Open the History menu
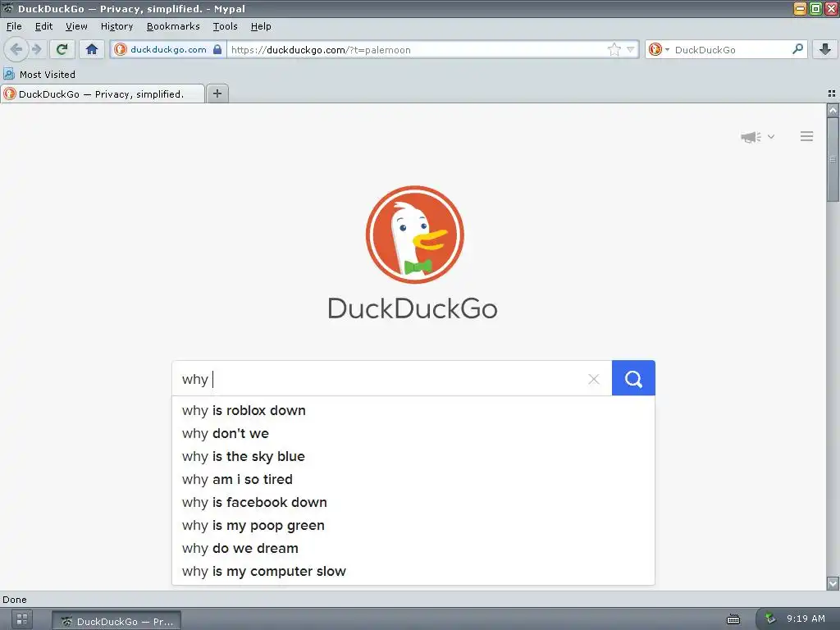Screen dimensions: 840x630 [x=116, y=26]
